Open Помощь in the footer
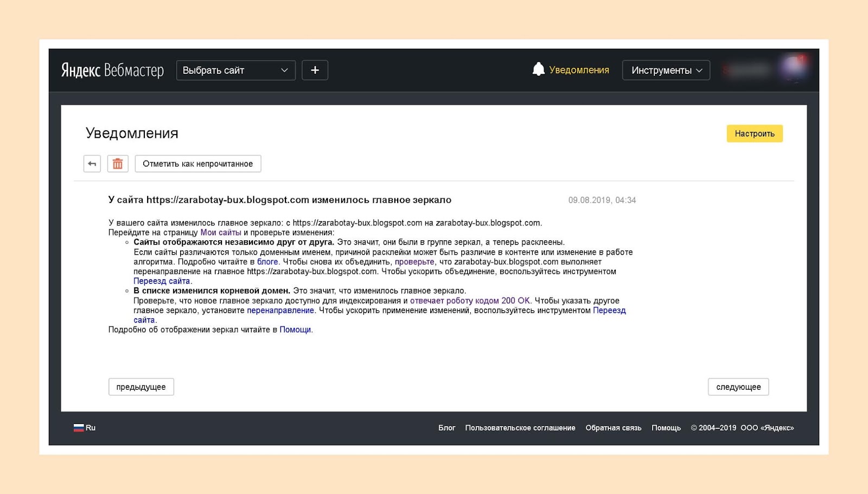The height and width of the screenshot is (494, 868). tap(666, 428)
